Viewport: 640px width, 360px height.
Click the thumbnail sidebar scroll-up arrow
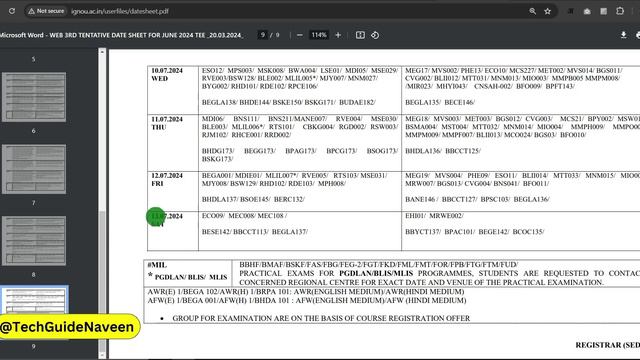point(102,52)
